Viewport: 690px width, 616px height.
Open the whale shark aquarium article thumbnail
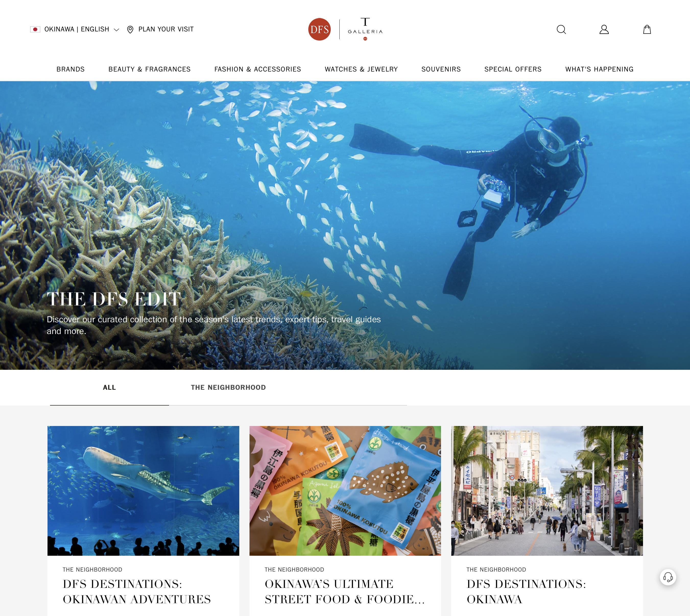click(x=143, y=490)
